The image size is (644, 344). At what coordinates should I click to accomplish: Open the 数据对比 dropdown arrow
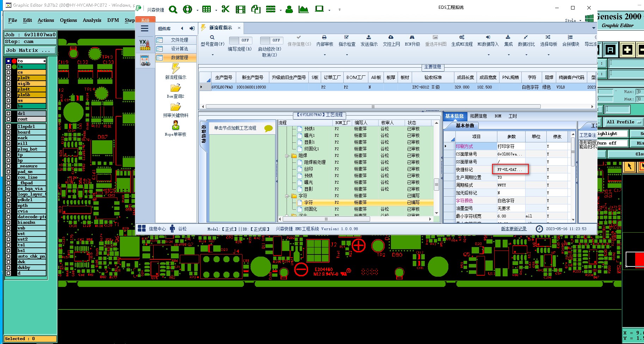tap(526, 55)
